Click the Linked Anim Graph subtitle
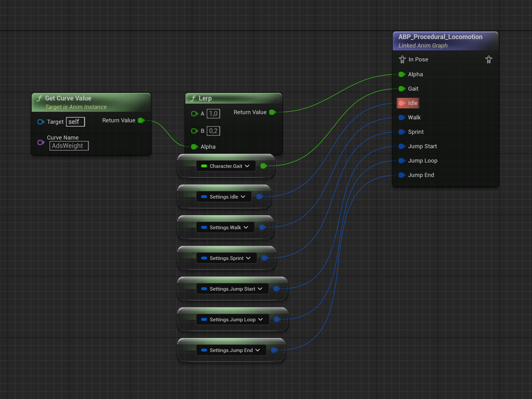532x399 pixels. click(423, 46)
